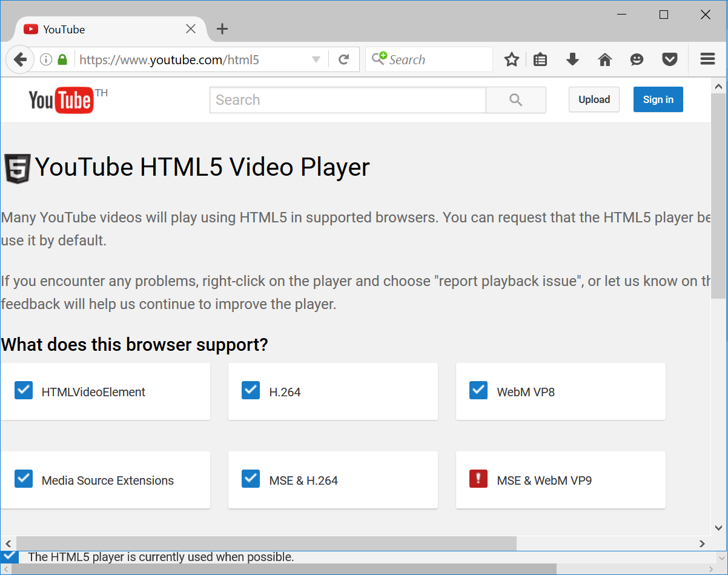Click the Sign in button
Screen dimensions: 728x575
(x=658, y=100)
